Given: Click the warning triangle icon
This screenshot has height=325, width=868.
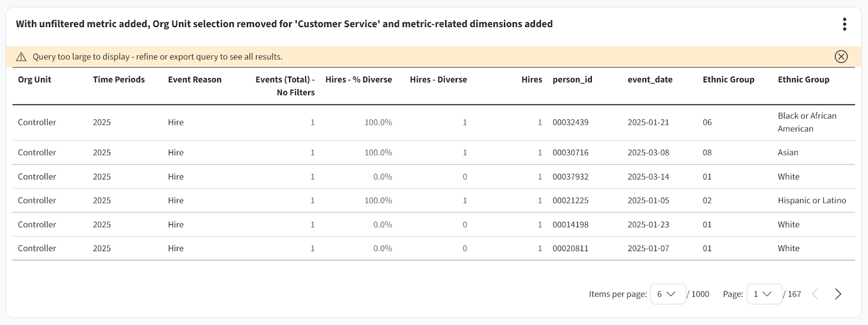Looking at the screenshot, I should pos(21,56).
